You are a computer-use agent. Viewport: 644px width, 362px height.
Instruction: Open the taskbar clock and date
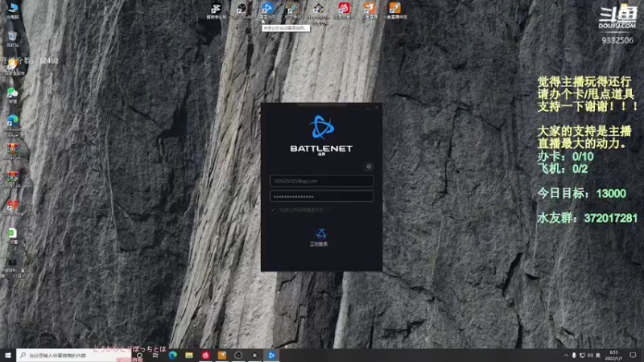click(x=614, y=356)
